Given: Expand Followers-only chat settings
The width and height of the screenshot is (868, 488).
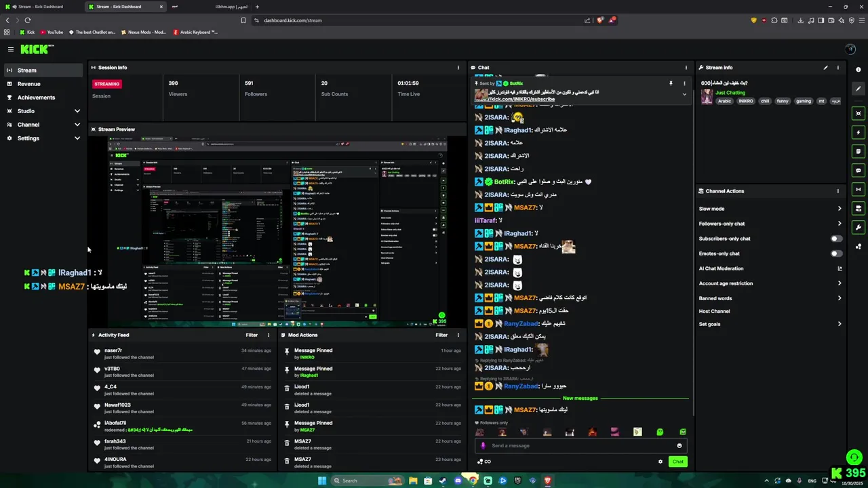Looking at the screenshot, I should pos(840,224).
